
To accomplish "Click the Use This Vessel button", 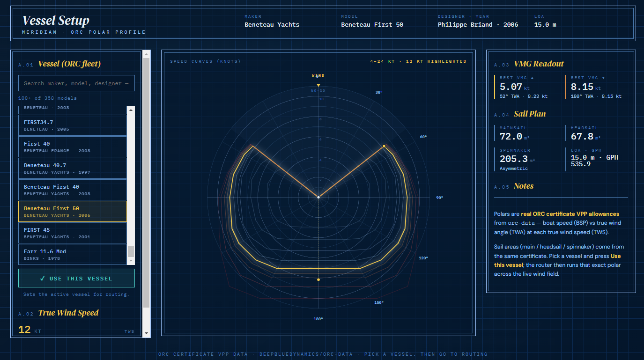I will [x=76, y=278].
